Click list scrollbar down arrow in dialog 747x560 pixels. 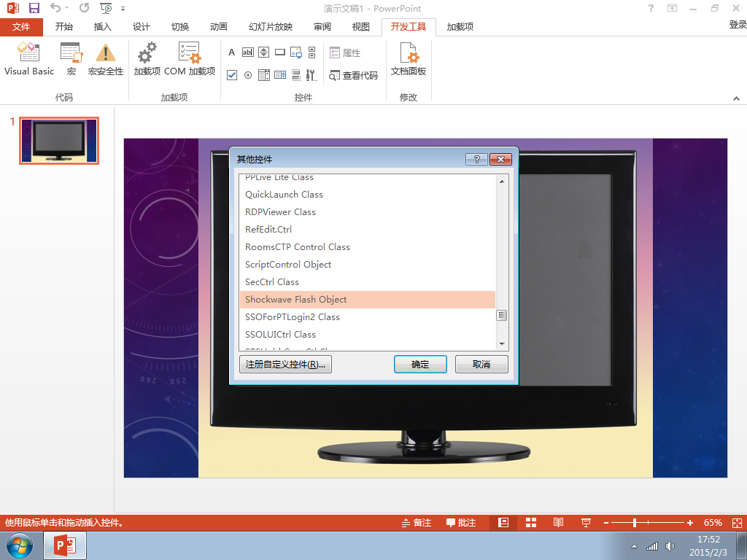502,344
